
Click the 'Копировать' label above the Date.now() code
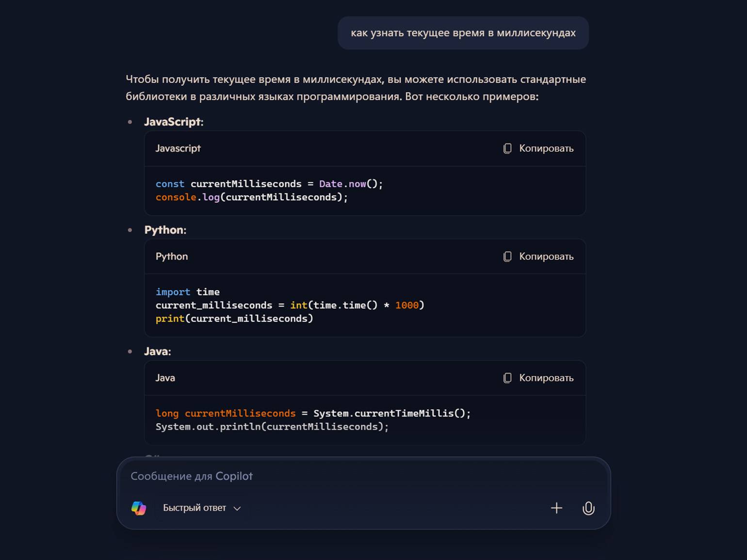(546, 148)
